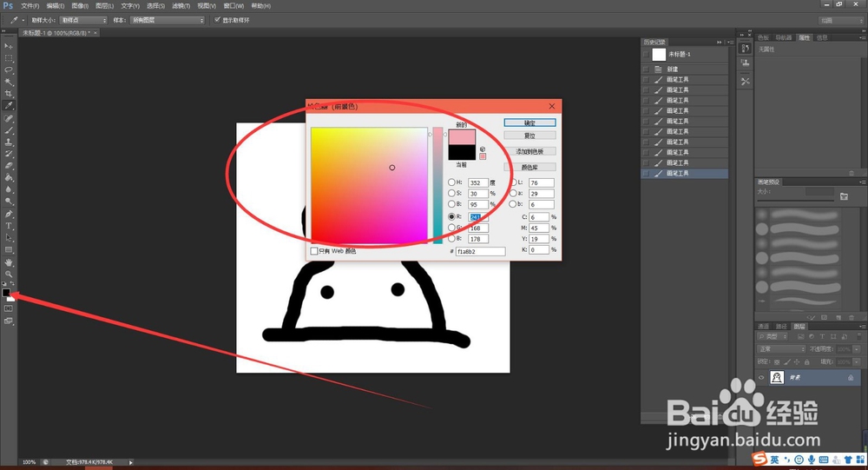Select the Zoom tool
868x470 pixels.
(x=9, y=275)
